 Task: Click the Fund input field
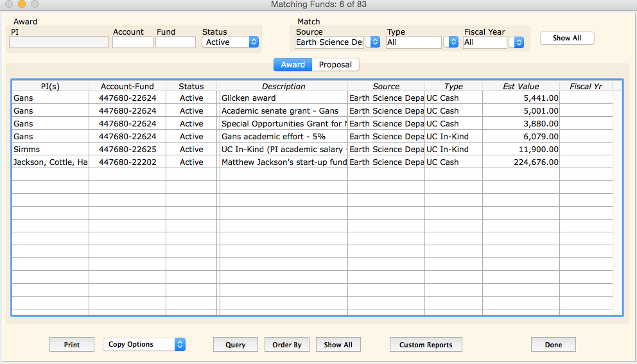[175, 42]
